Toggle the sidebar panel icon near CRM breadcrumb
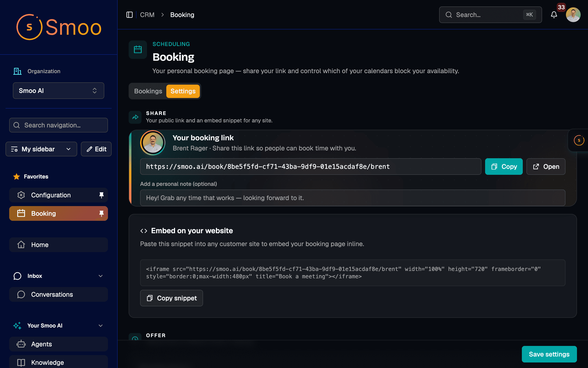Screen dimensions: 588x368 tap(130, 15)
